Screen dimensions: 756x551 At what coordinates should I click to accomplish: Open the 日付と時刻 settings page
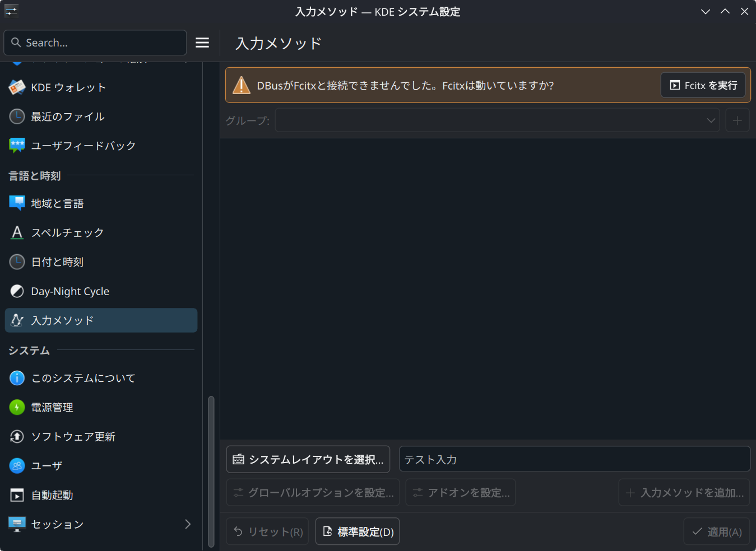pos(57,262)
